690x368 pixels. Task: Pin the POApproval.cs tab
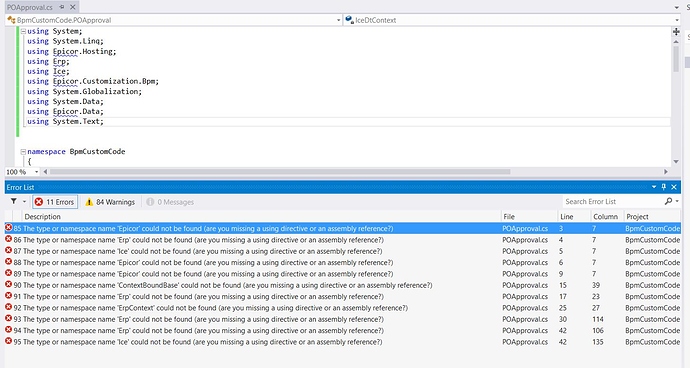62,7
